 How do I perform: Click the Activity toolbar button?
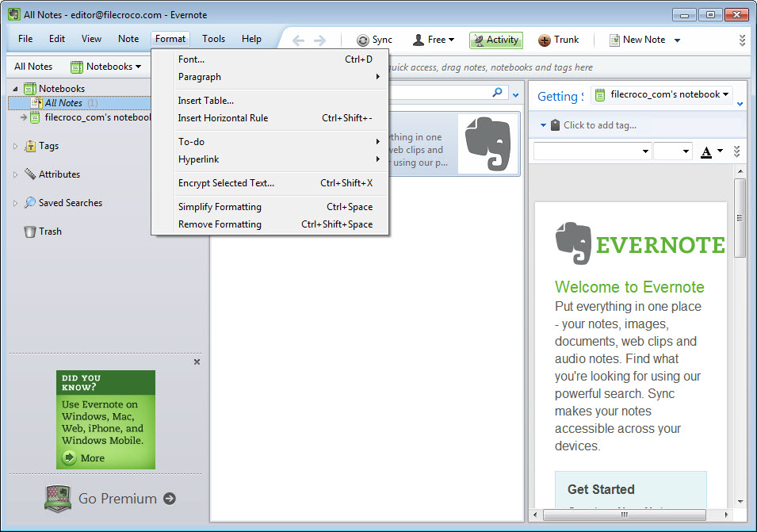(495, 40)
